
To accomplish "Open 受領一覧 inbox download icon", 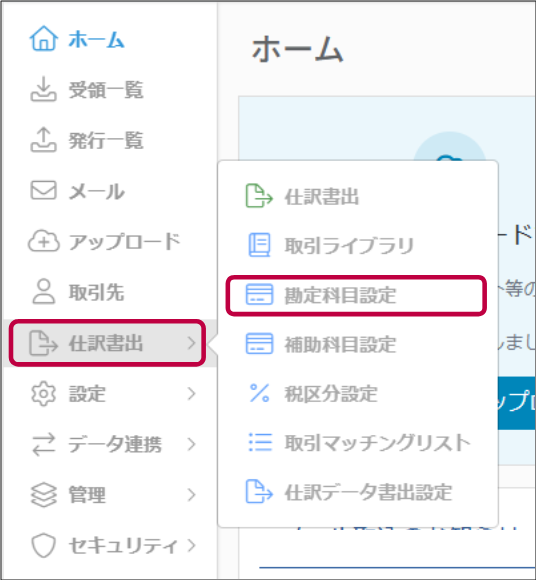I will pos(44,89).
